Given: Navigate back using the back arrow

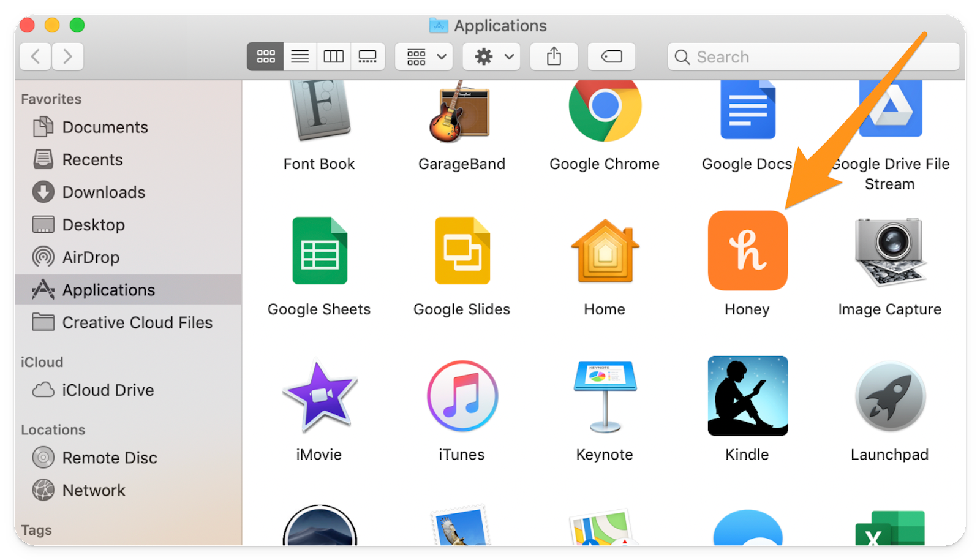Looking at the screenshot, I should [35, 56].
